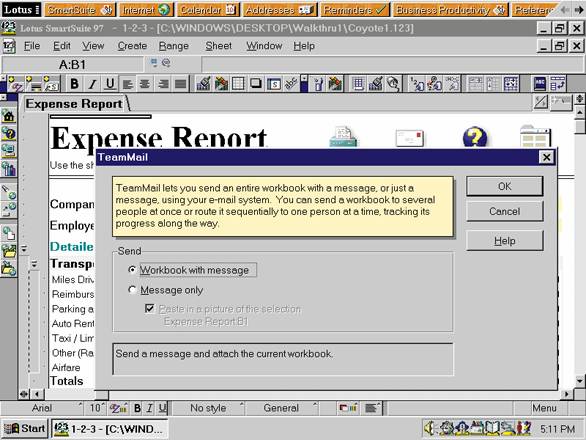Collapse the Detailed outline expander
Screen dimensions: 586x440
tap(24, 248)
